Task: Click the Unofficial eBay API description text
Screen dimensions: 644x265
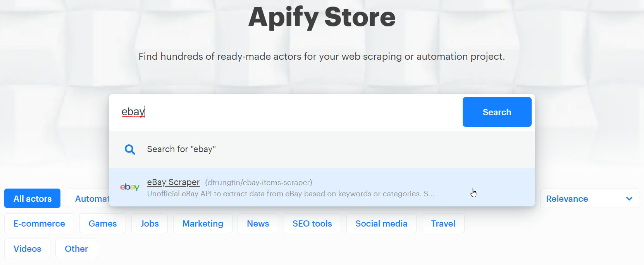Action: click(291, 194)
